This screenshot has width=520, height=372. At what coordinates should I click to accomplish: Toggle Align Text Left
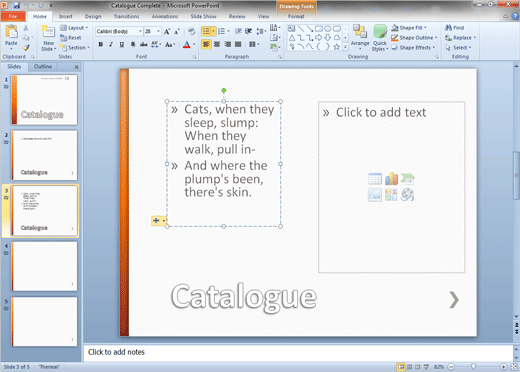pos(206,44)
